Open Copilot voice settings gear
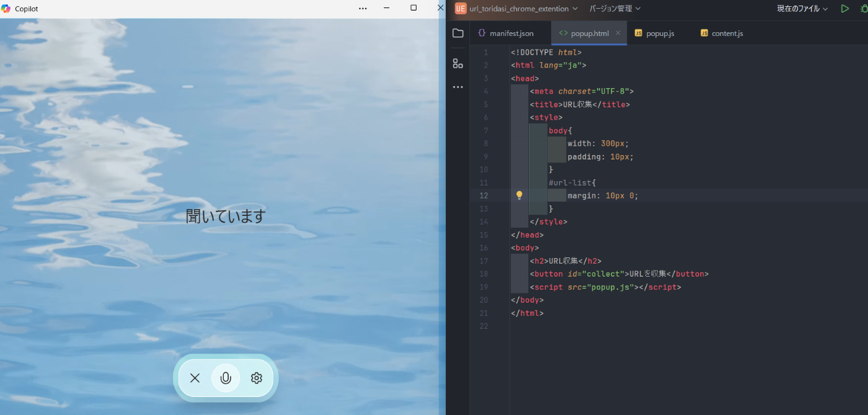 tap(257, 378)
